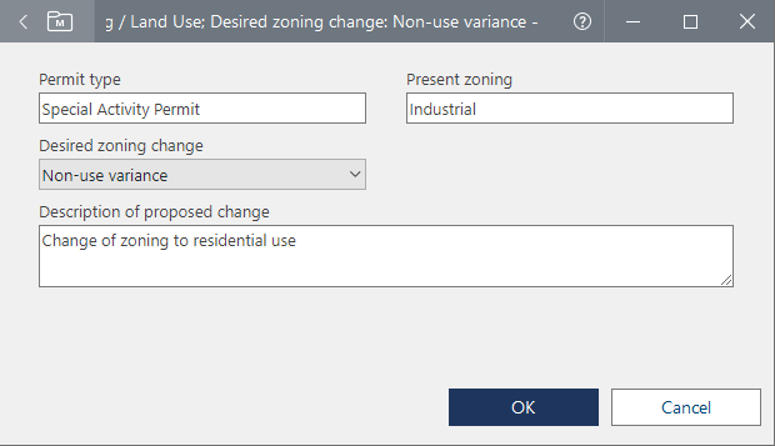
Task: Open help via the question mark icon
Action: point(582,21)
